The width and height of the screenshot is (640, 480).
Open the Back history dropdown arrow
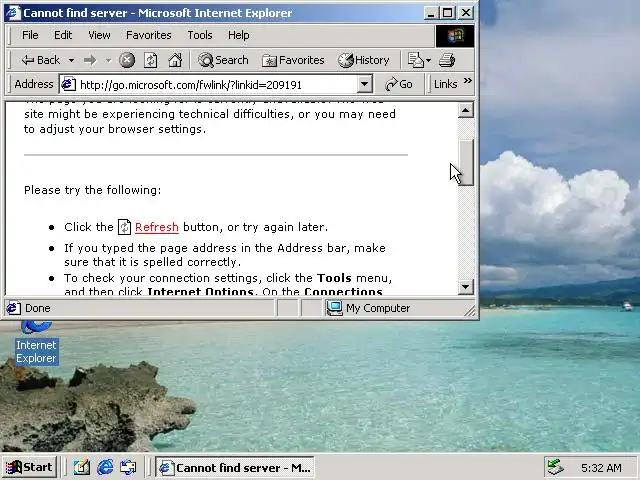click(71, 60)
